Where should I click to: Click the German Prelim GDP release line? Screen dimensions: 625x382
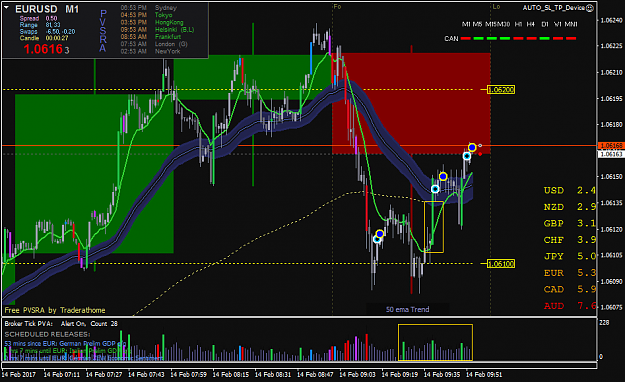pos(65,343)
